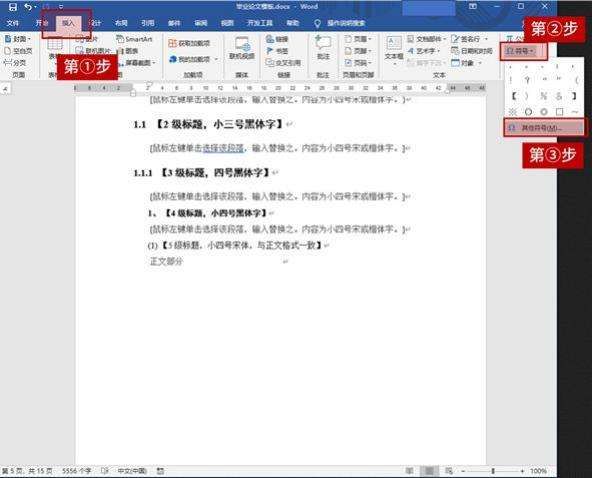Switch to the 帮助 (Help) tab
This screenshot has width=592, height=478.
(x=293, y=23)
